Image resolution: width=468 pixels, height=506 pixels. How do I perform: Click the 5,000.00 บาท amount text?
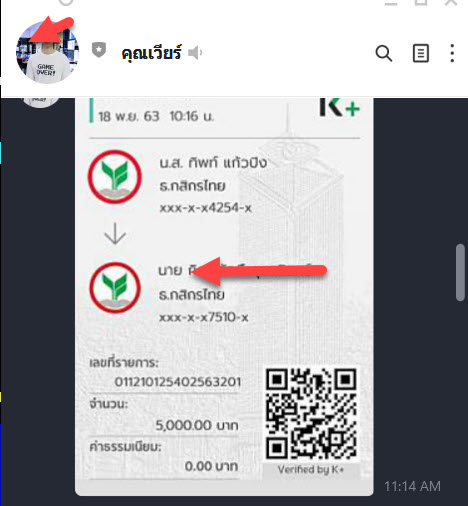click(x=197, y=425)
